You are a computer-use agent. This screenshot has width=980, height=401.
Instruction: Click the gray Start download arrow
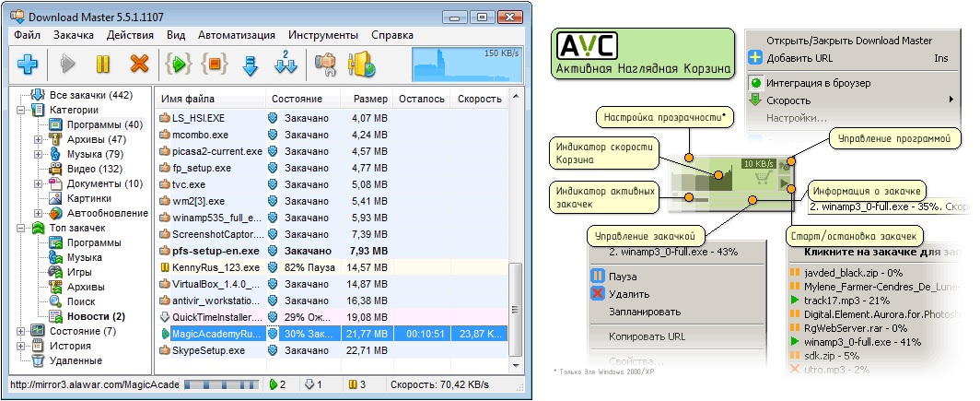[67, 64]
